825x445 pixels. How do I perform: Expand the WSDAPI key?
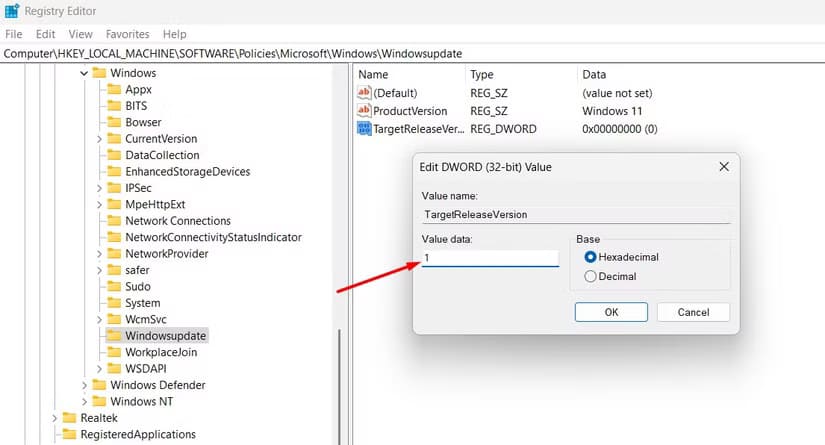point(99,369)
